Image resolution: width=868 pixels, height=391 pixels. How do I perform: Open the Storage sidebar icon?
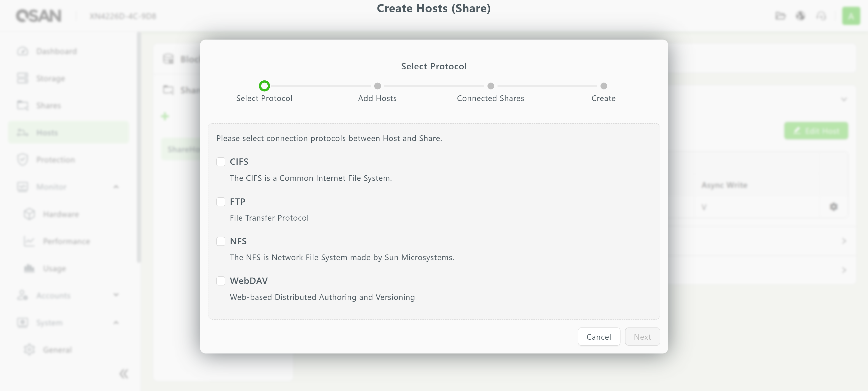(x=23, y=78)
